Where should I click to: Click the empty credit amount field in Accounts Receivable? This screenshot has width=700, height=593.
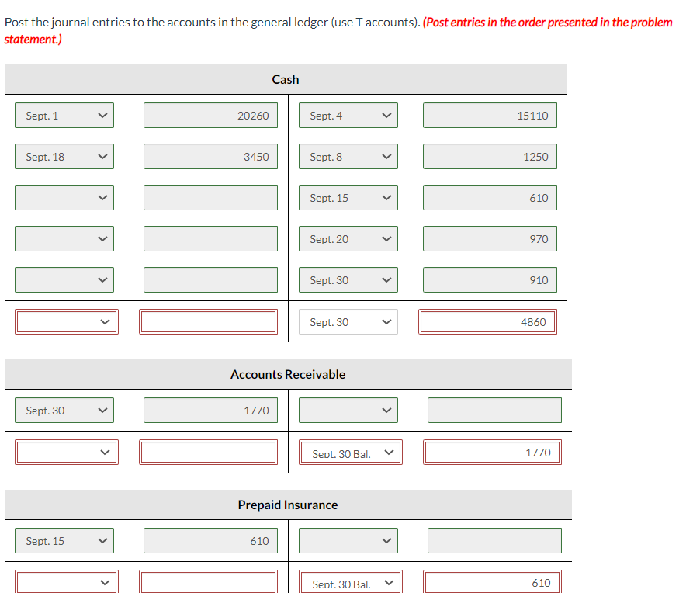(494, 411)
